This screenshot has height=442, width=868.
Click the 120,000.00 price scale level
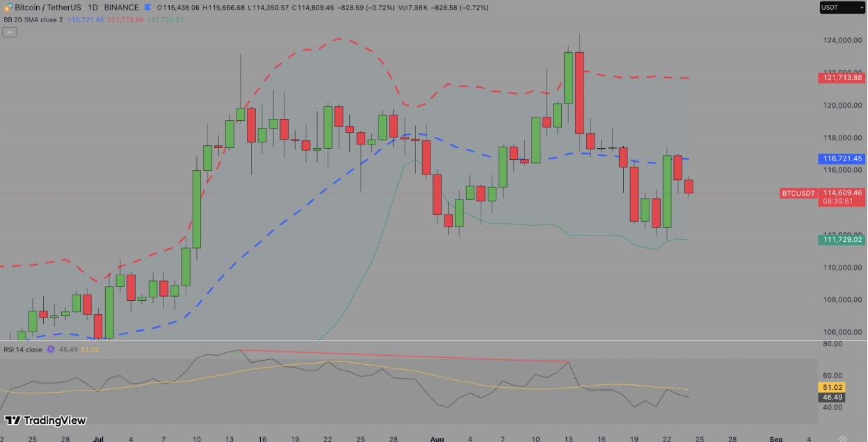(842, 105)
